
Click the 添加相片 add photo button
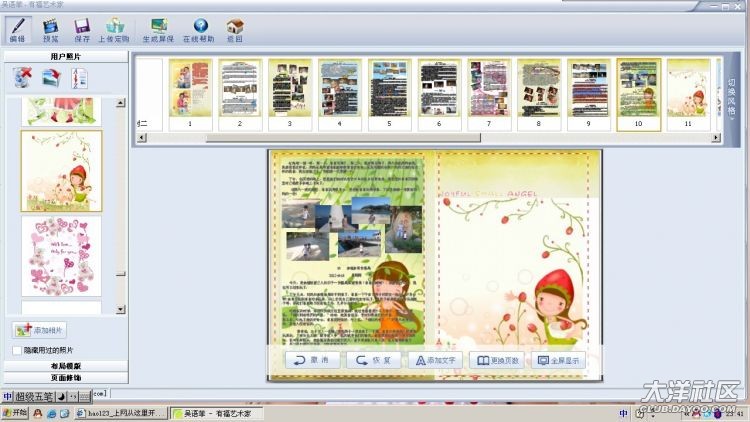[x=39, y=330]
